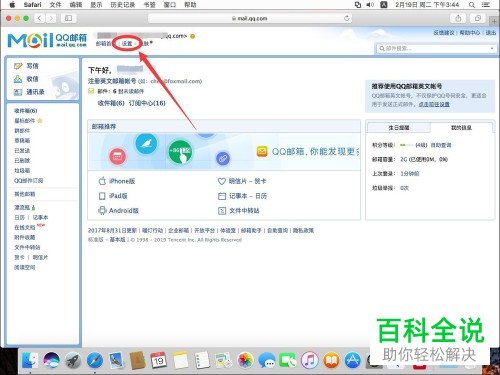Open Photos icon in the Dock
Screen dimensions: 500x375
(x=245, y=360)
